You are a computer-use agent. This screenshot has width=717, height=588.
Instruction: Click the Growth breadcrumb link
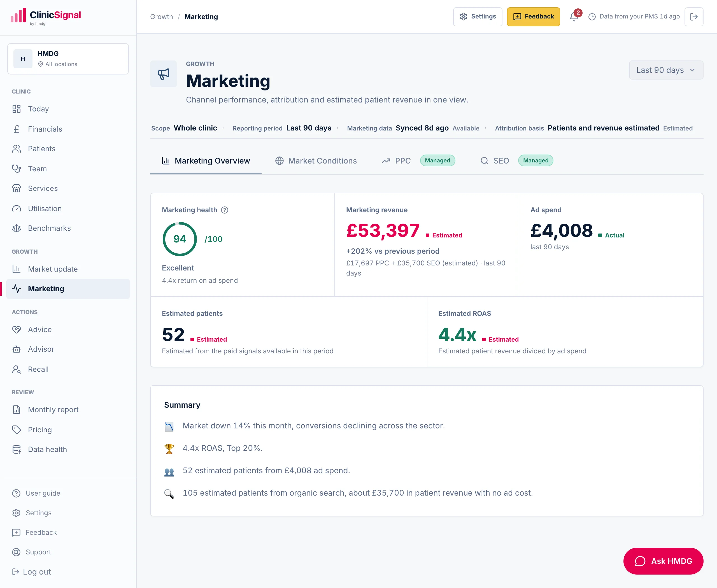click(162, 17)
